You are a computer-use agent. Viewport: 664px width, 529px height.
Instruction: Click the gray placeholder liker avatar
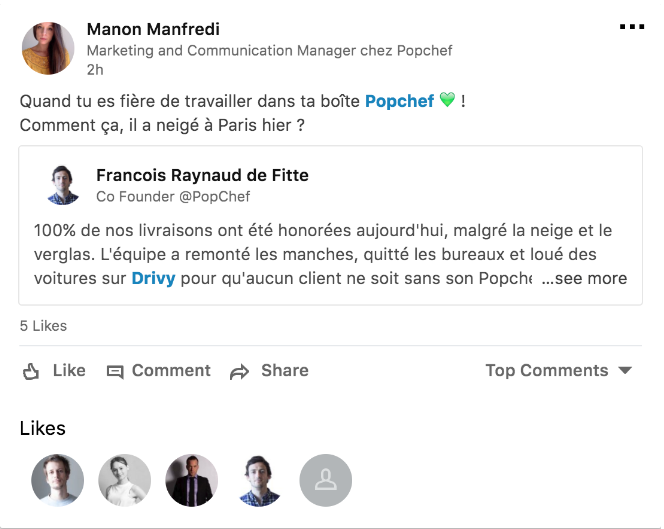tap(326, 480)
